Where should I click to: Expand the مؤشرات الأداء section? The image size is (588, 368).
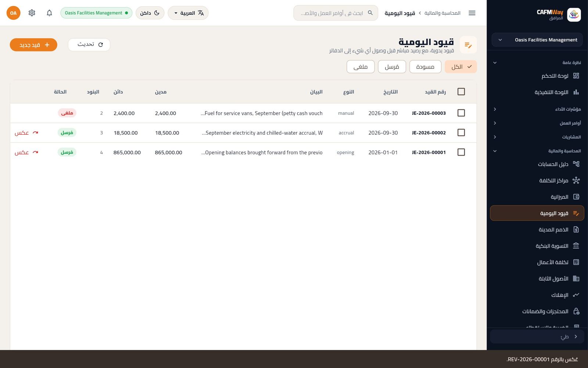(537, 109)
